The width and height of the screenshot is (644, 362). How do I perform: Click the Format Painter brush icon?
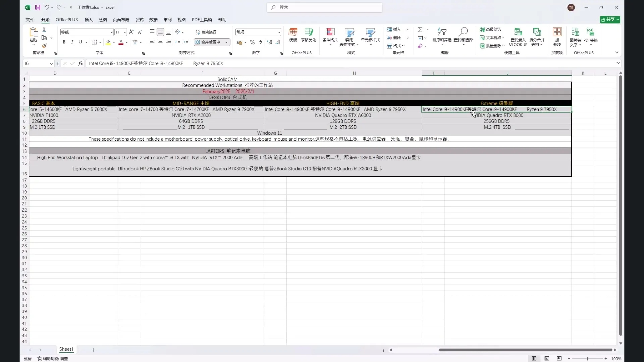tap(44, 46)
